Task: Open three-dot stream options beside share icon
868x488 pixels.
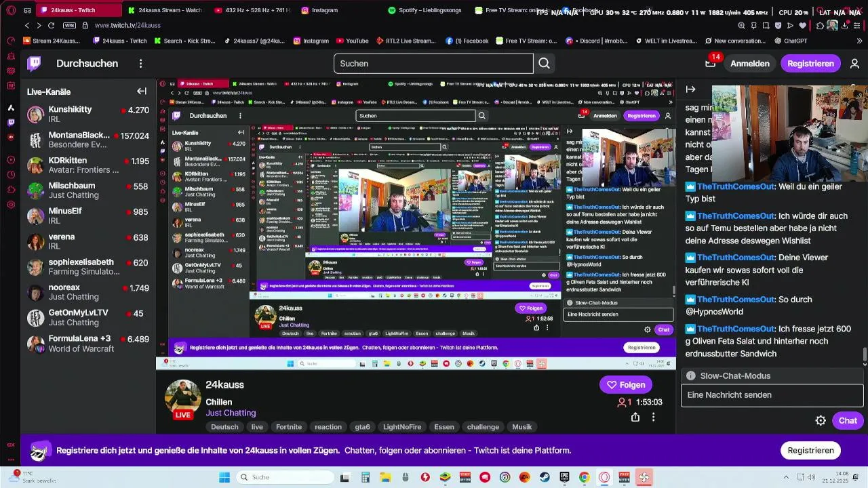Action: (653, 418)
